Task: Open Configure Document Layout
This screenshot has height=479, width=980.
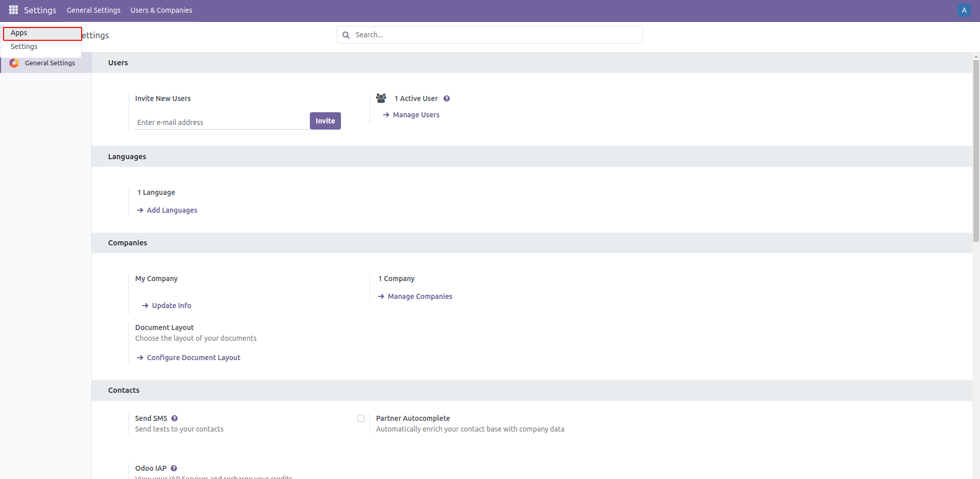Action: point(193,357)
